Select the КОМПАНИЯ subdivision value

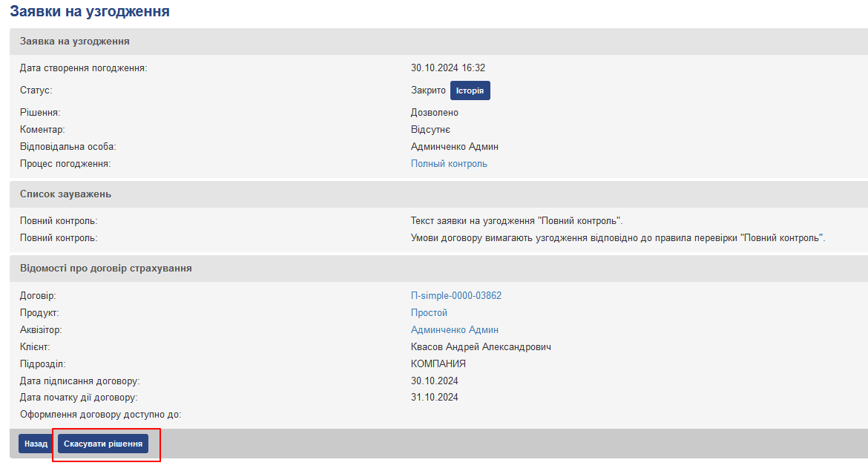point(438,364)
